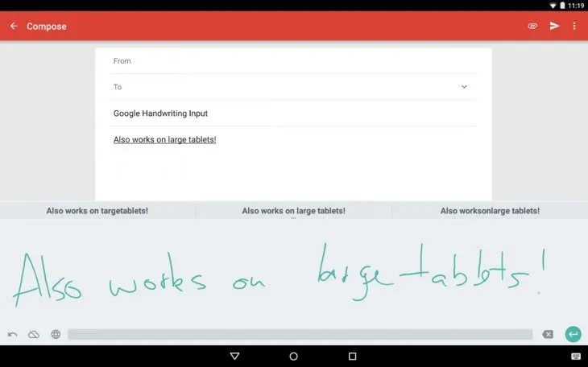This screenshot has height=367, width=588.
Task: Delete text with the backspace icon
Action: [x=548, y=334]
